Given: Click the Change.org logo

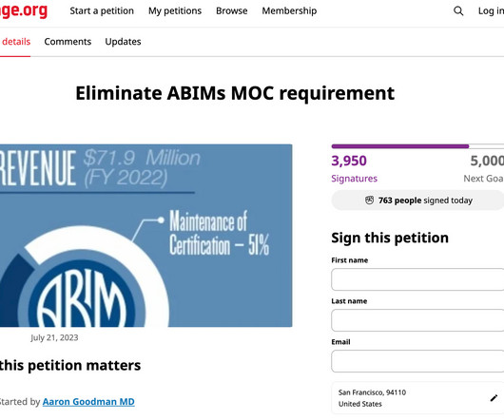Looking at the screenshot, I should tap(23, 10).
